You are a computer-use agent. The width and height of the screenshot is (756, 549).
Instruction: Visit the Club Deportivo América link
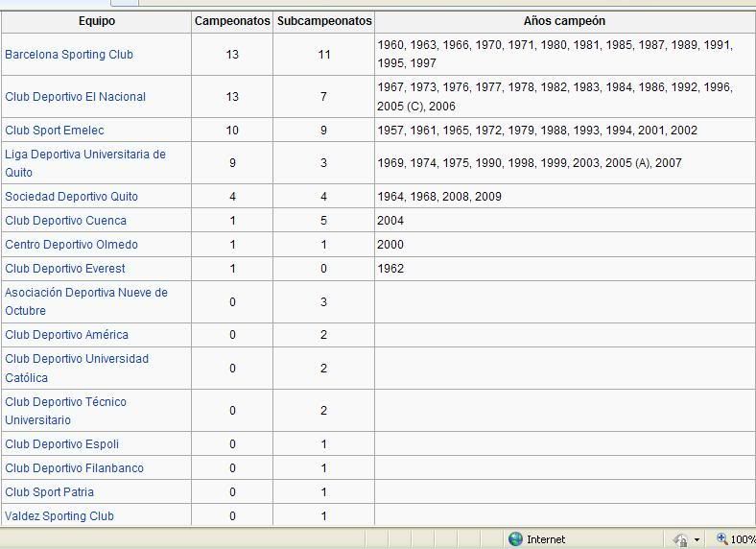click(66, 335)
